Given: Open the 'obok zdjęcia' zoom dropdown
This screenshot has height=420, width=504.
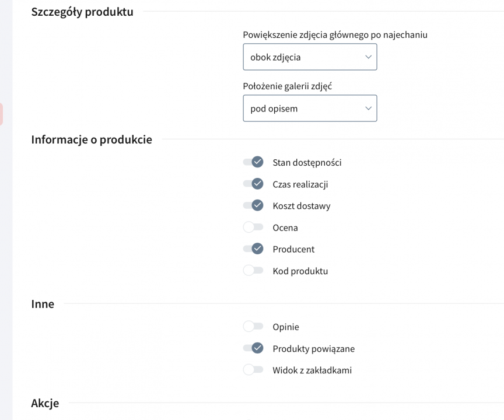Looking at the screenshot, I should (310, 57).
